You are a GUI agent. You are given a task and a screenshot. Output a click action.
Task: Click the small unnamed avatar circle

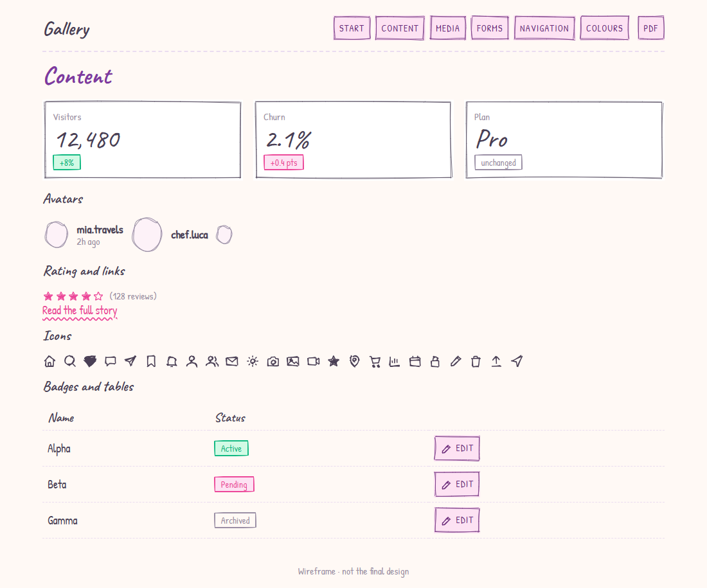pos(224,235)
